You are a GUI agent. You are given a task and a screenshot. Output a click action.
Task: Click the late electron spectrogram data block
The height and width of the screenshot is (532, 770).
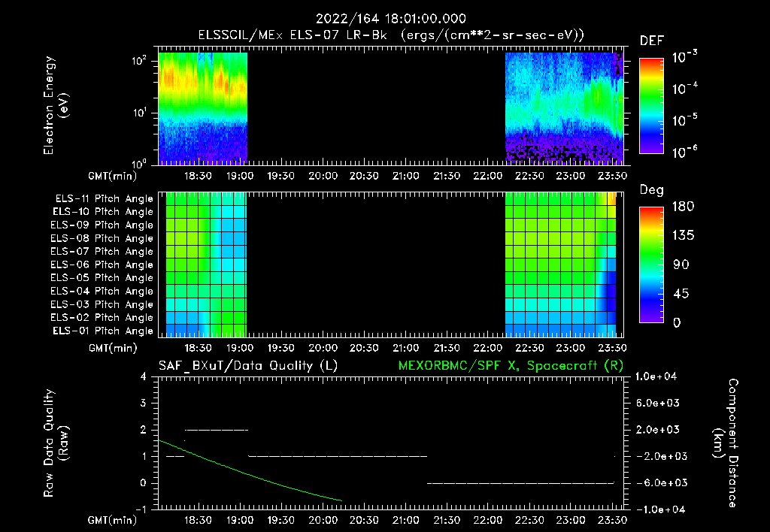tap(564, 108)
